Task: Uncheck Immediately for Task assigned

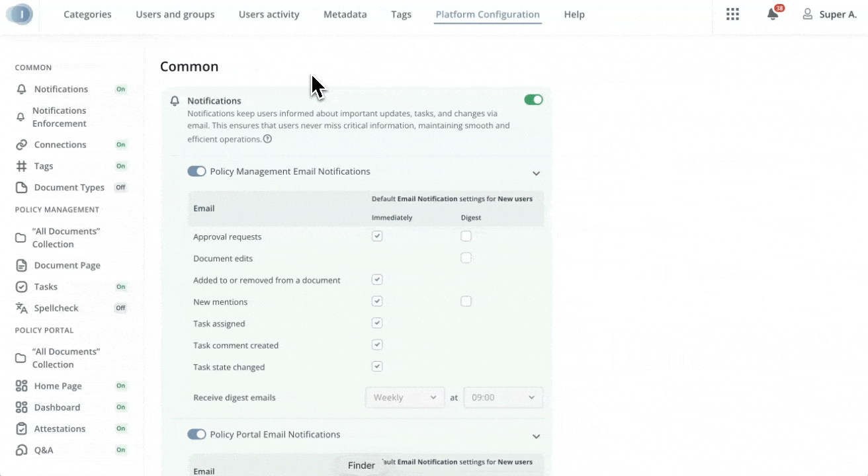Action: [x=377, y=323]
